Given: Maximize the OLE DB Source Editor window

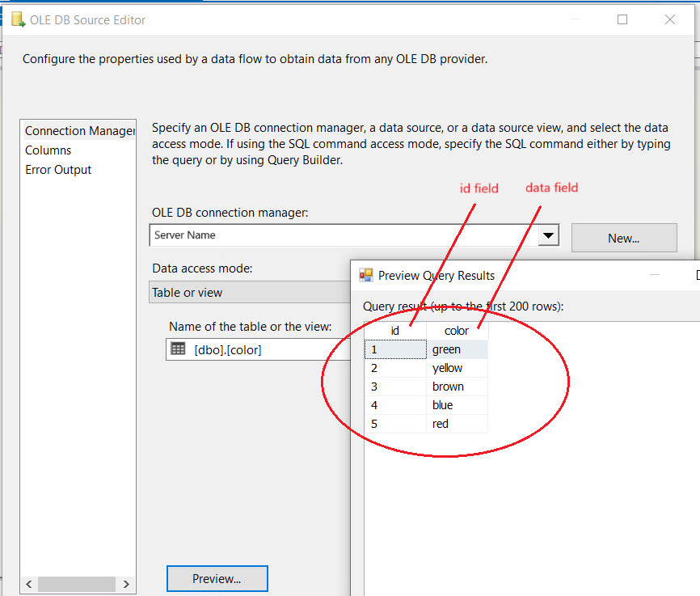Looking at the screenshot, I should coord(622,20).
